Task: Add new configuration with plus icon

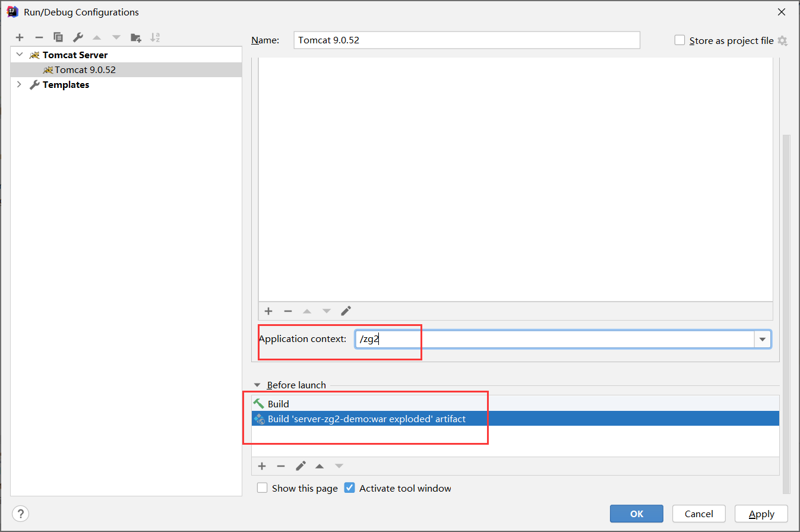Action: (x=20, y=37)
